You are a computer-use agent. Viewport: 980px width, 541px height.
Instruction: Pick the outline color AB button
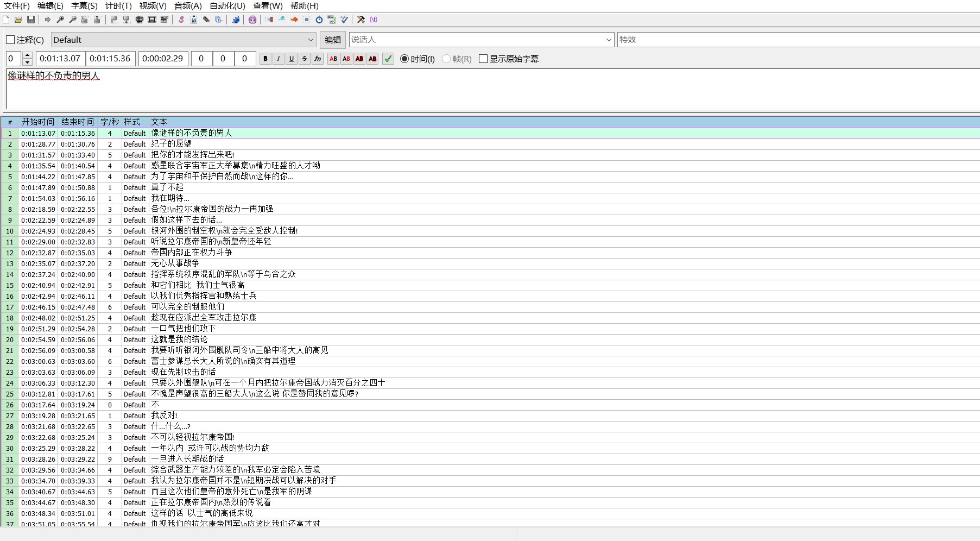359,59
